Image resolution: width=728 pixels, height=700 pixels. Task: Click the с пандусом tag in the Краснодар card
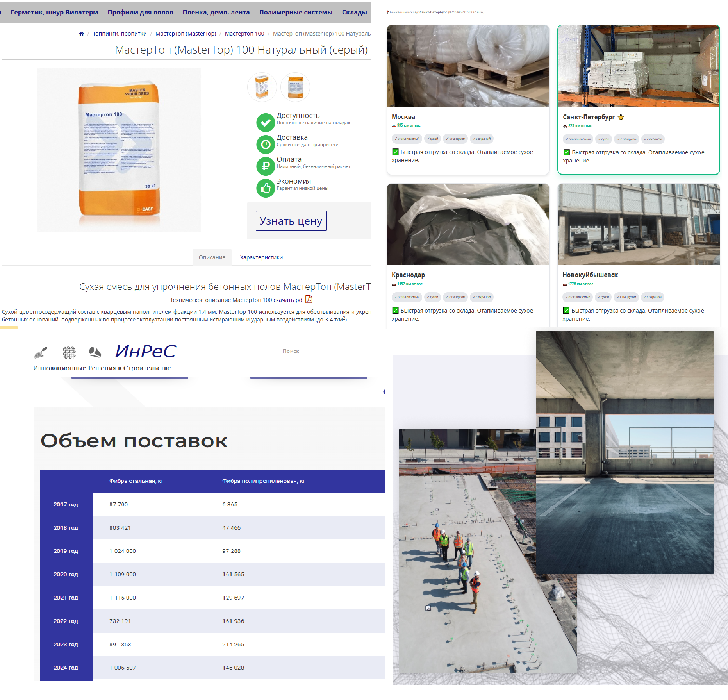(x=455, y=297)
